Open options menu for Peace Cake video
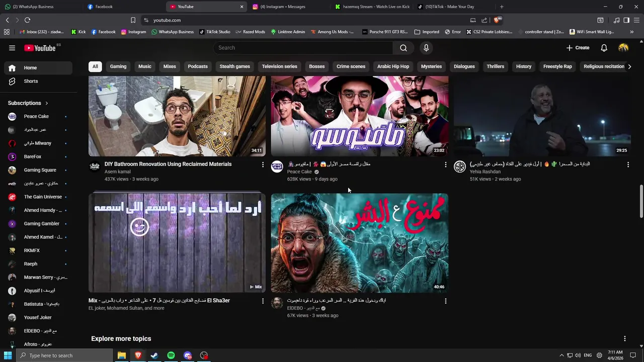This screenshot has width=644, height=362. click(445, 164)
